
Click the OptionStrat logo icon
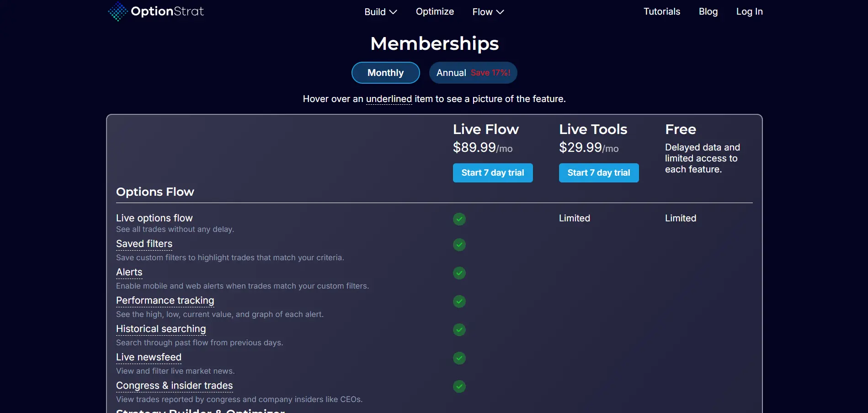(x=118, y=11)
